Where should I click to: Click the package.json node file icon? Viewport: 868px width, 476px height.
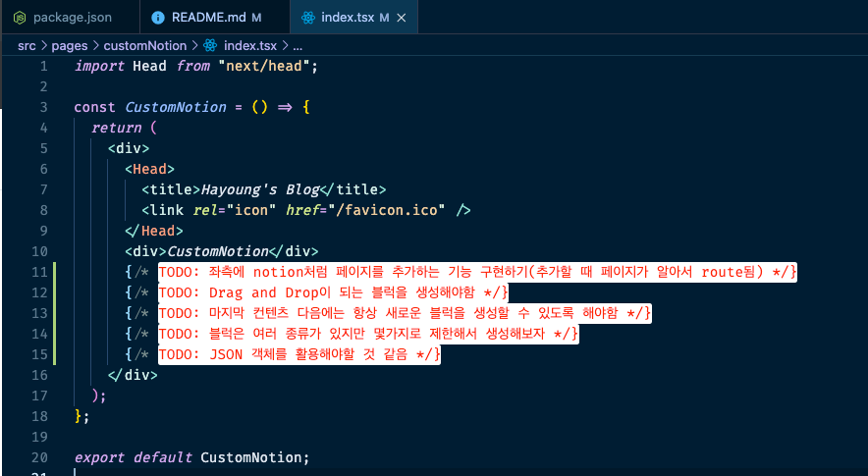point(20,18)
